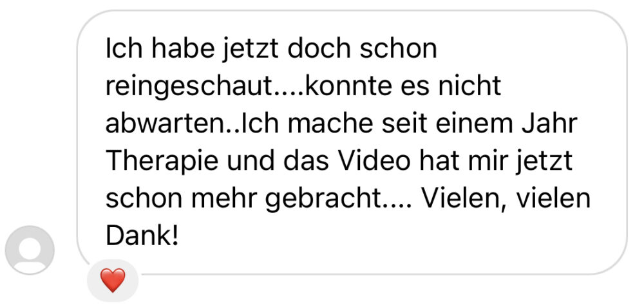Viewport: 644px width, 305px height.
Task: Click the word "Video" in the message
Action: (374, 162)
